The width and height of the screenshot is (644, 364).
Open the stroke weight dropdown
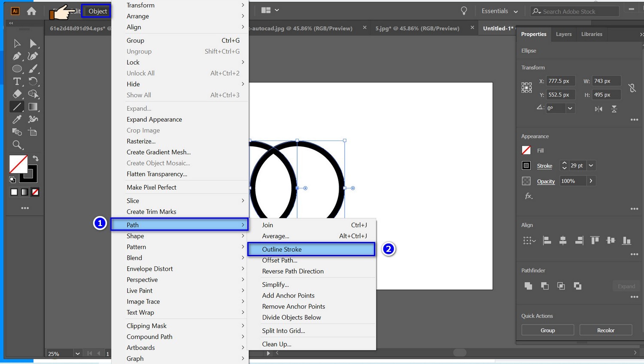click(591, 165)
